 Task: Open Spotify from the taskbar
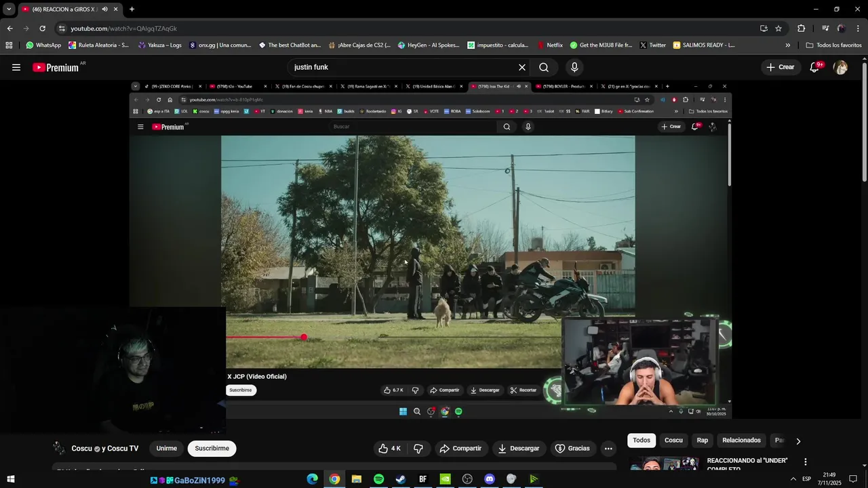(x=378, y=479)
